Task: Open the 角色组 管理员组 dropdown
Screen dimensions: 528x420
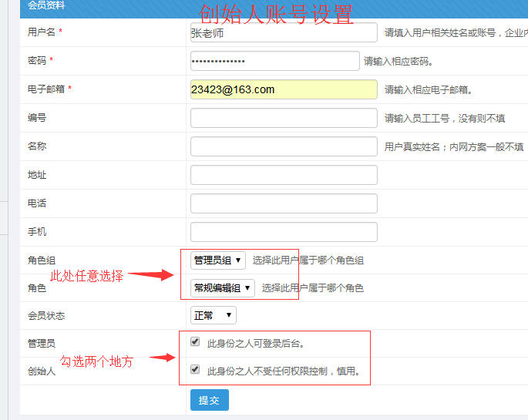Action: pos(217,260)
